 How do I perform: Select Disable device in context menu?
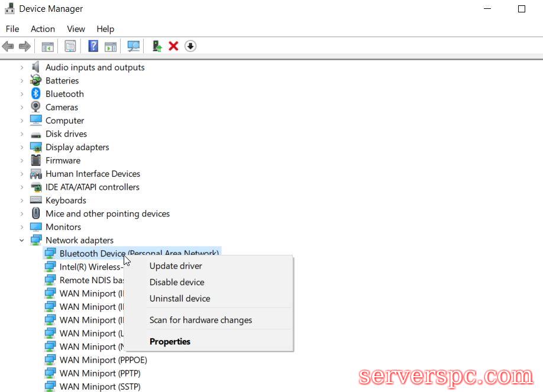[x=177, y=282]
